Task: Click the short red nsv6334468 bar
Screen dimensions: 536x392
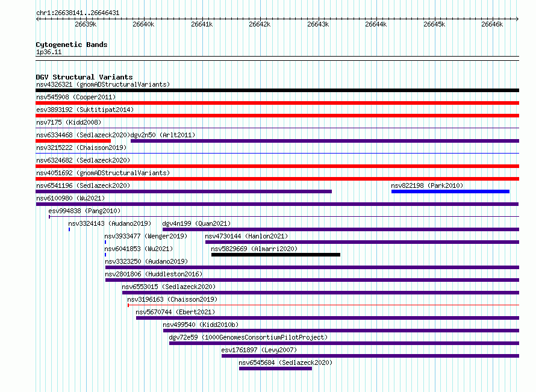Action: point(73,141)
